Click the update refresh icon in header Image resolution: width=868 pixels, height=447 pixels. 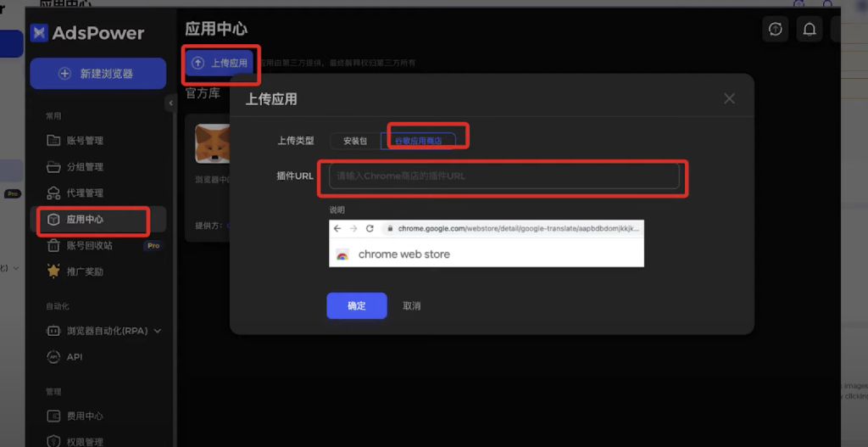[x=776, y=30]
